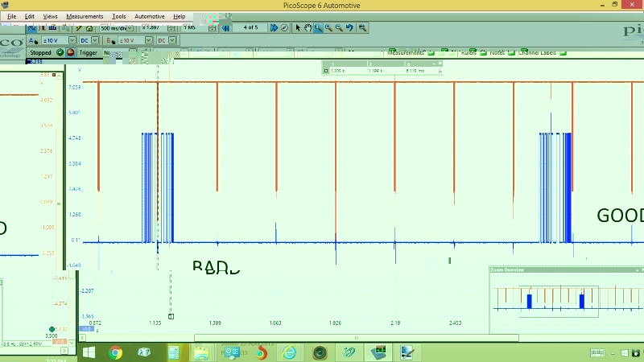Open the Help menu
The image size is (644, 362).
pyautogui.click(x=179, y=16)
